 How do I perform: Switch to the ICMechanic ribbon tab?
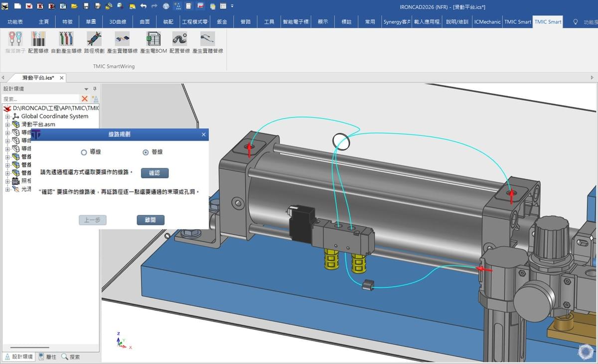click(487, 22)
